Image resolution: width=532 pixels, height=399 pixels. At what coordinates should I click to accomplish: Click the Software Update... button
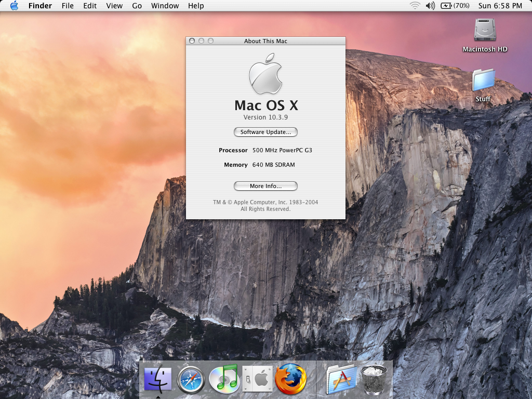[265, 132]
